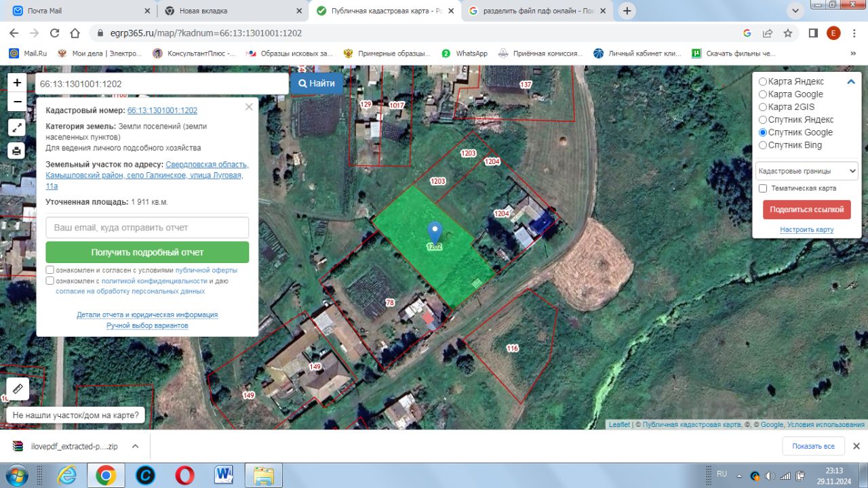Select the Карта Яндекс radio option
Image resolution: width=868 pixels, height=488 pixels.
(x=763, y=81)
